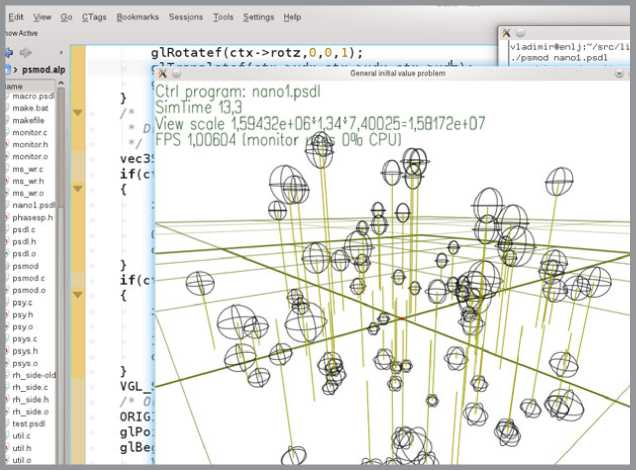Select psdl.c in the file list
636x470 pixels.
click(x=24, y=230)
